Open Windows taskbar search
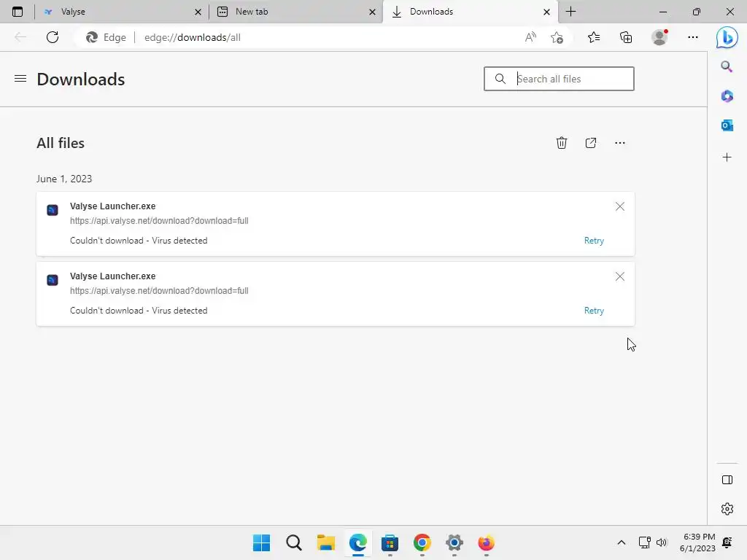Viewport: 747px width, 560px height. point(294,542)
